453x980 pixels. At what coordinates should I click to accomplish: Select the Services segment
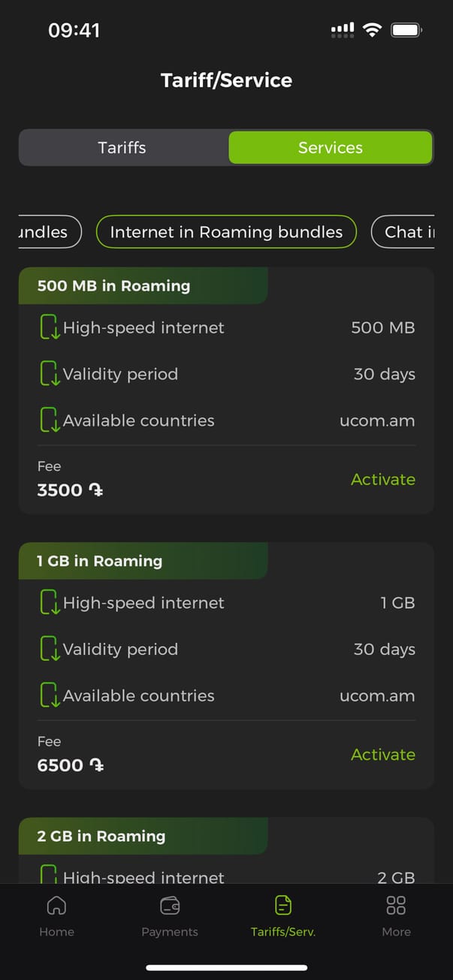[x=331, y=147]
